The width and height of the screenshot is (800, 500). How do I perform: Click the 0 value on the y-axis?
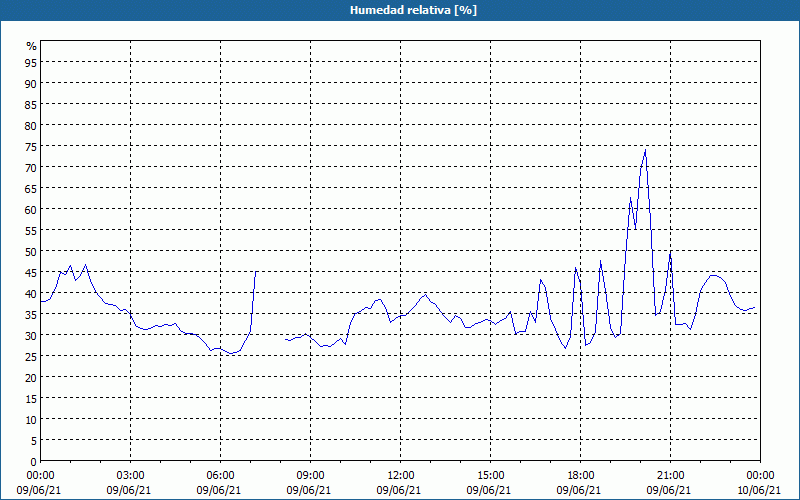click(34, 462)
